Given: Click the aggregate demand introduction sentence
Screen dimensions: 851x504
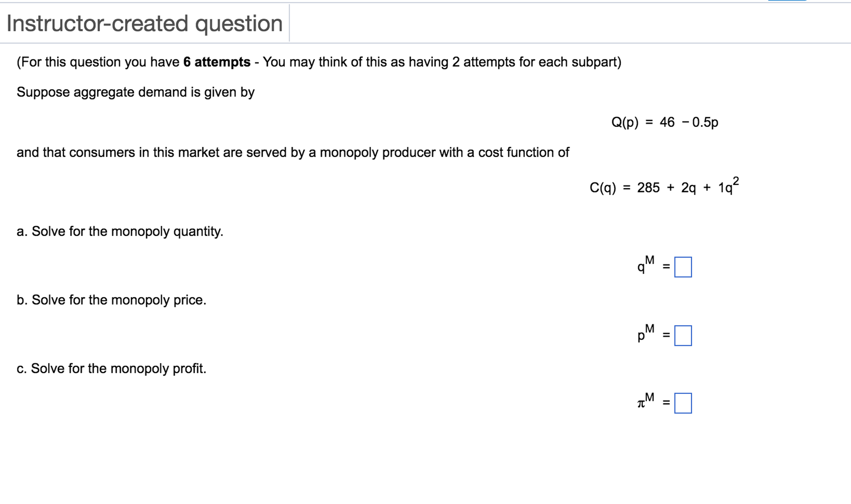Looking at the screenshot, I should [x=135, y=92].
